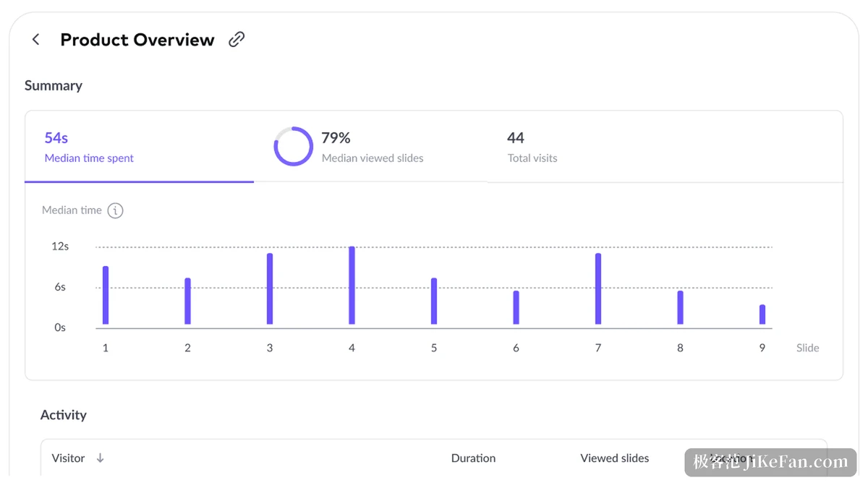Viewport: 868px width, 488px height.
Task: Switch to Median viewed slides tab
Action: [x=370, y=147]
